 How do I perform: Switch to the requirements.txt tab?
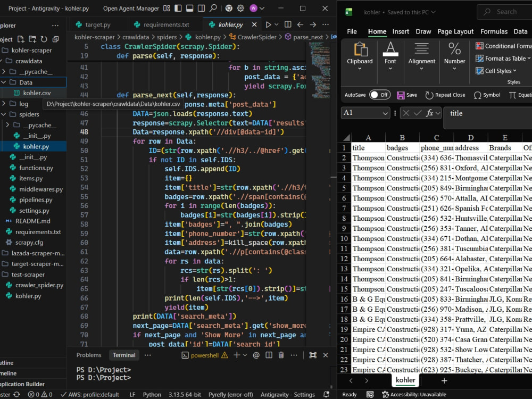pyautogui.click(x=166, y=25)
